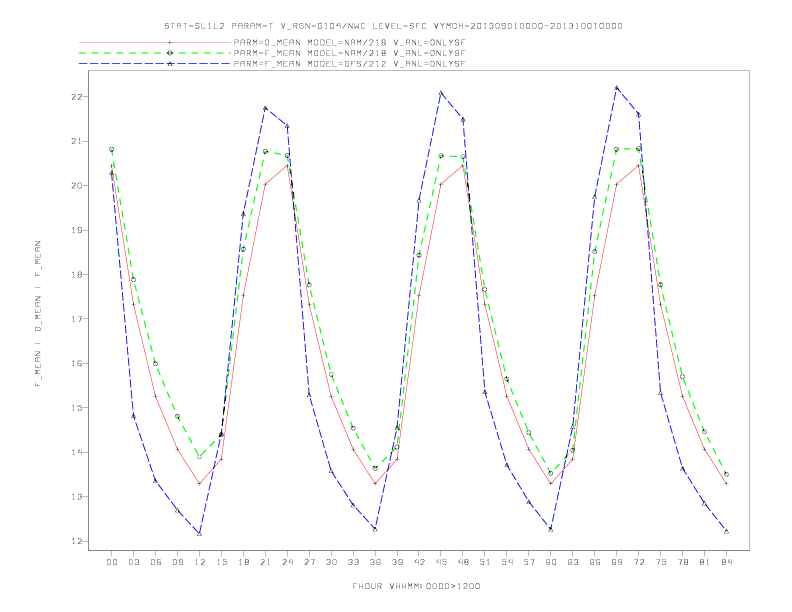Click y-axis tick value 17
The height and width of the screenshot is (612, 792).
pyautogui.click(x=77, y=319)
